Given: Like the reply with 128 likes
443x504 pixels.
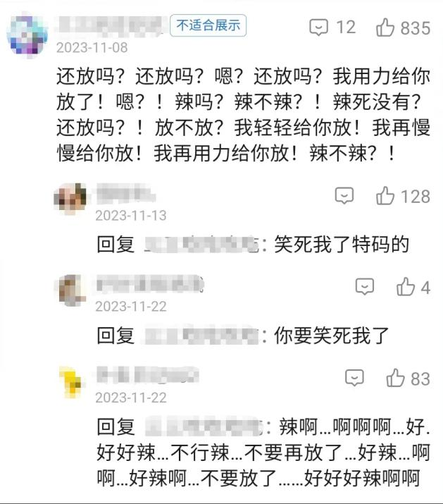Looking at the screenshot, I should [x=385, y=196].
